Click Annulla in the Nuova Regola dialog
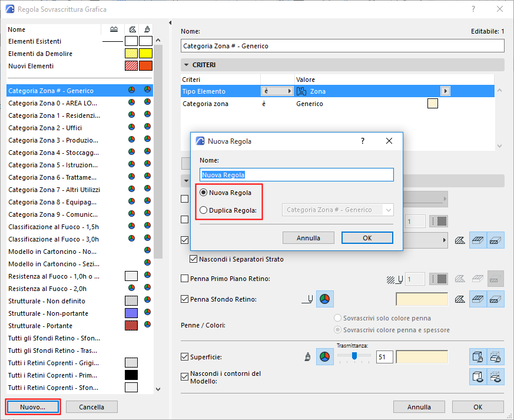Image resolution: width=514 pixels, height=420 pixels. pos(309,238)
